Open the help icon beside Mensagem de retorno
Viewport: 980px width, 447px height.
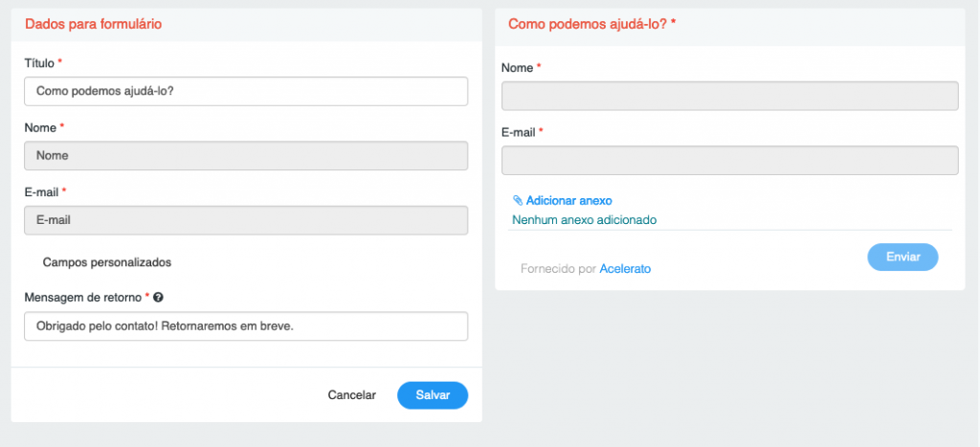point(158,299)
